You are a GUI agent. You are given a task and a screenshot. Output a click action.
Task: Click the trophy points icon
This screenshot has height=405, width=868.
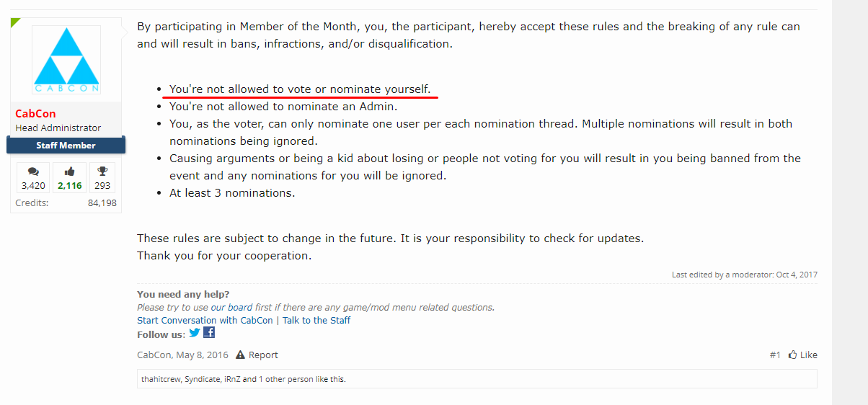[x=102, y=172]
